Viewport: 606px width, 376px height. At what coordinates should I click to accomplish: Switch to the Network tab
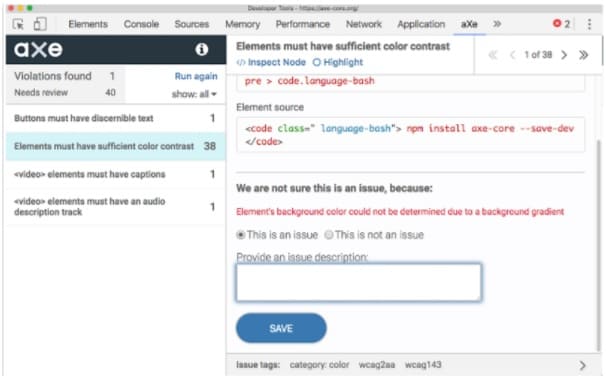point(364,24)
